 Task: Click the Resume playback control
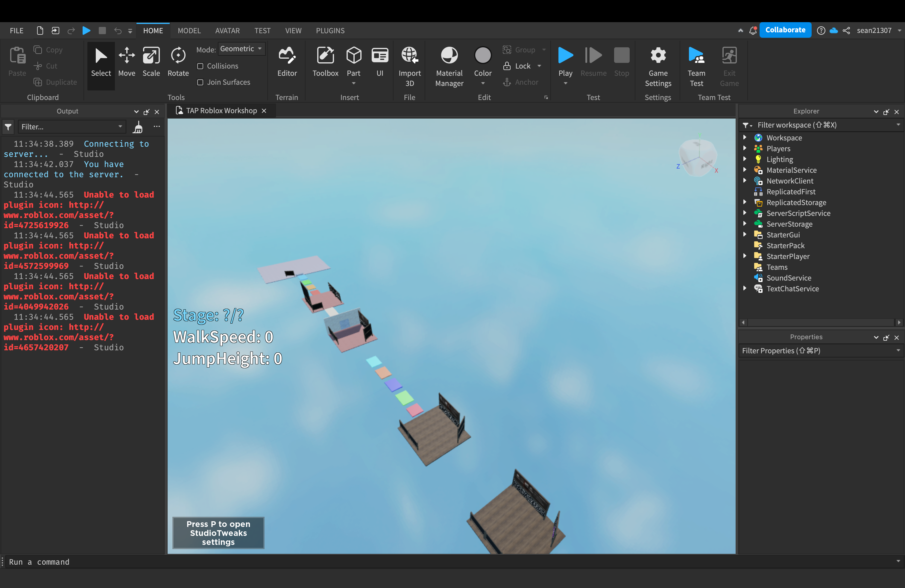point(592,61)
